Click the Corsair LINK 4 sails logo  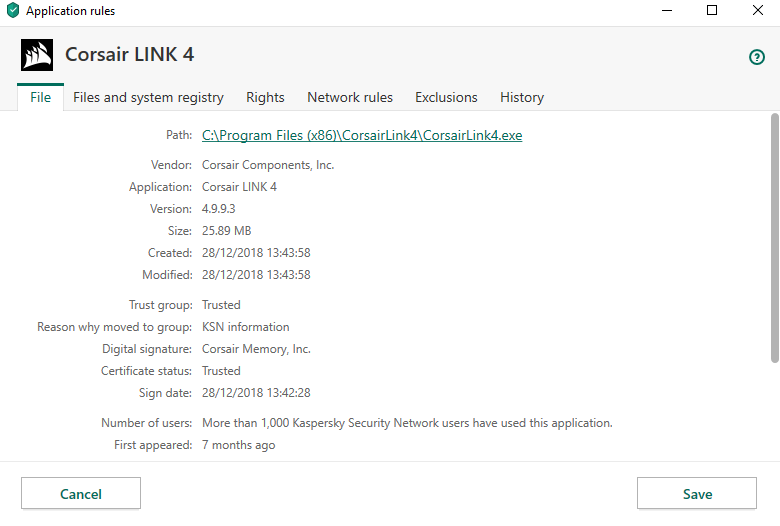coord(37,55)
